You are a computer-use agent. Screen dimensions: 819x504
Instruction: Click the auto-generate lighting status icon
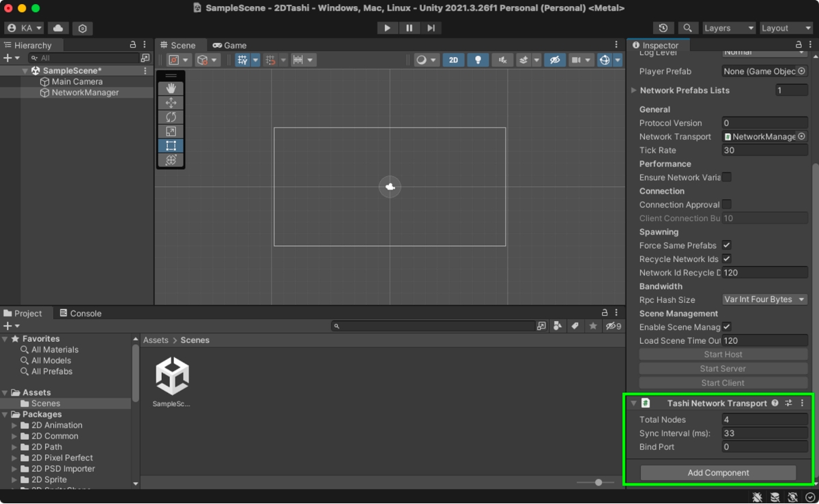[x=792, y=497]
